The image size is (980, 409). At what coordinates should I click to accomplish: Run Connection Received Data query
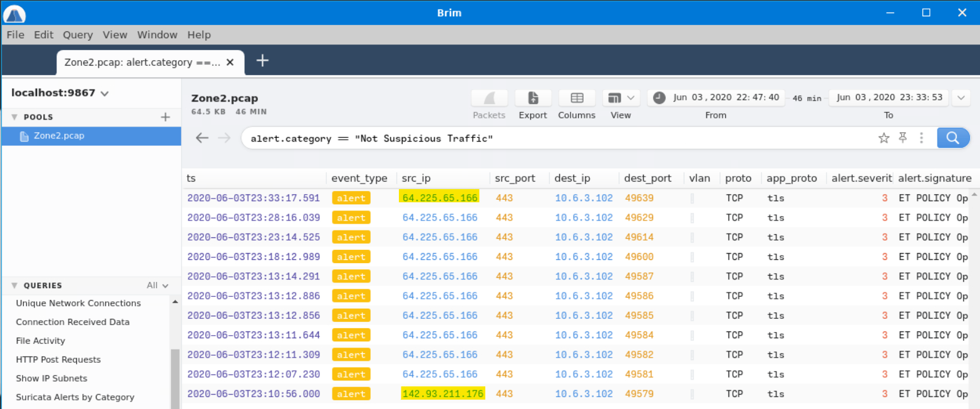point(73,322)
